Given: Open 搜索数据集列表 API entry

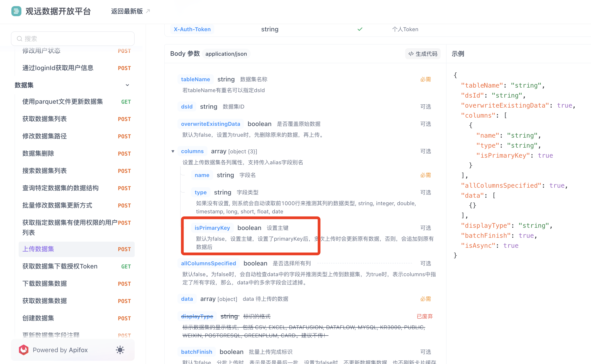Looking at the screenshot, I should (77, 171).
